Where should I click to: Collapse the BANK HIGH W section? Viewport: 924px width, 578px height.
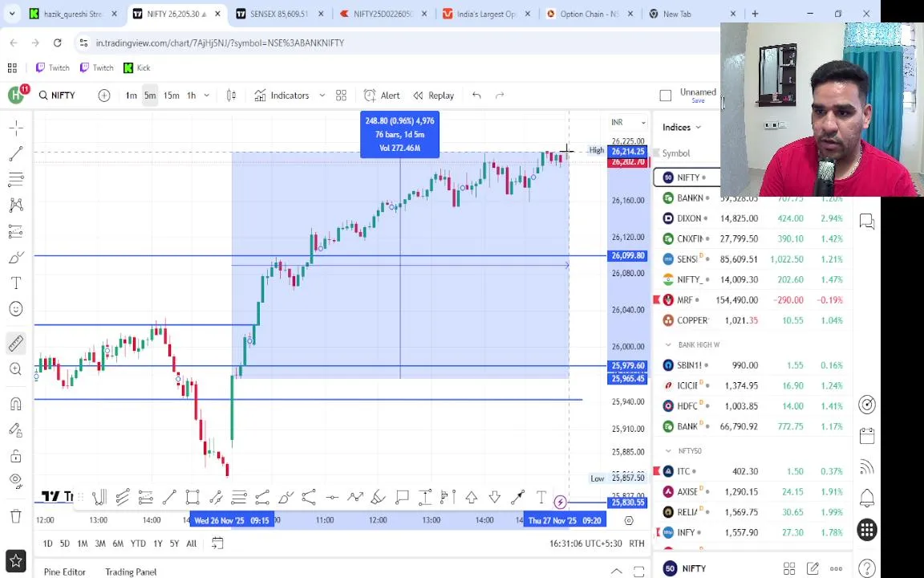tap(668, 344)
